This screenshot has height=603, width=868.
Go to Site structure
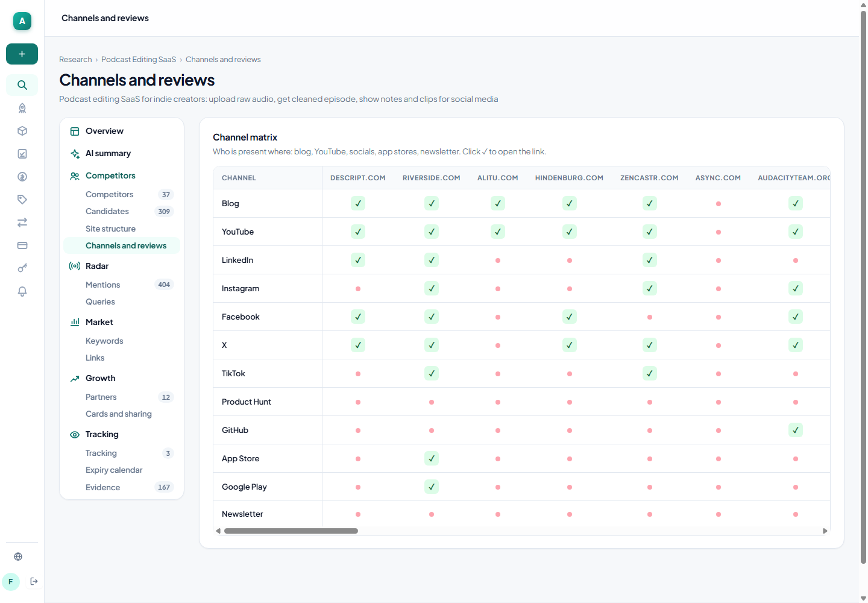point(122,229)
